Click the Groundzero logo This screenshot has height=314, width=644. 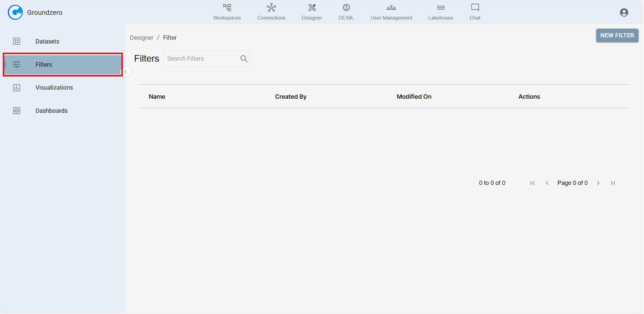tap(15, 12)
